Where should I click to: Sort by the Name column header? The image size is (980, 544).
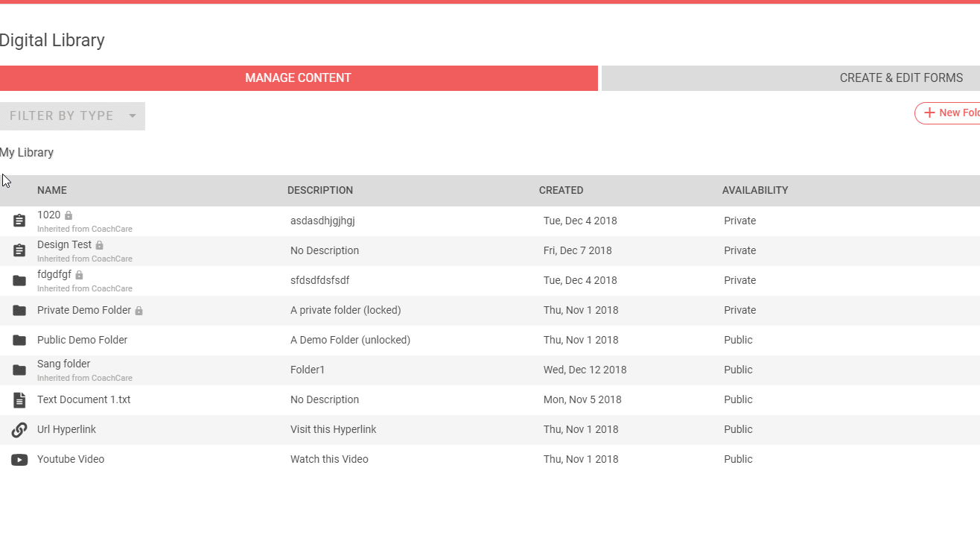[x=52, y=190]
